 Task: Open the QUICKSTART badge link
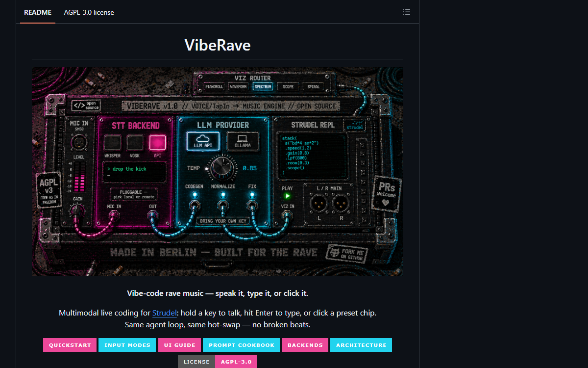point(70,345)
